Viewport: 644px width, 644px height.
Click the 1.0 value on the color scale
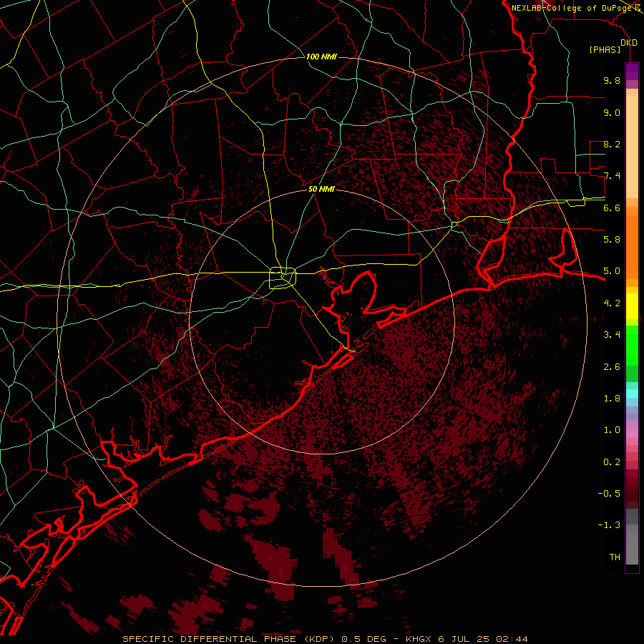[x=612, y=430]
